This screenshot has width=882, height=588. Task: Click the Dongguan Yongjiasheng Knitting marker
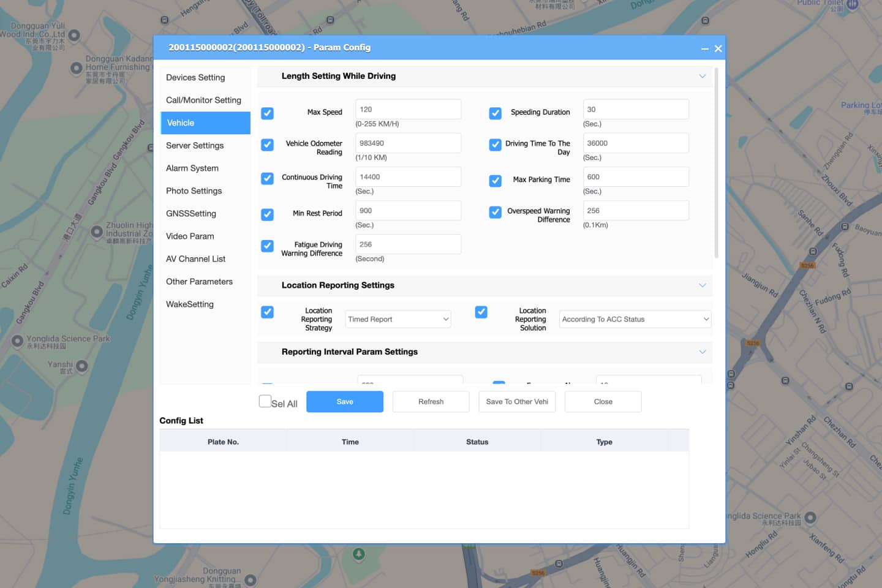250,579
